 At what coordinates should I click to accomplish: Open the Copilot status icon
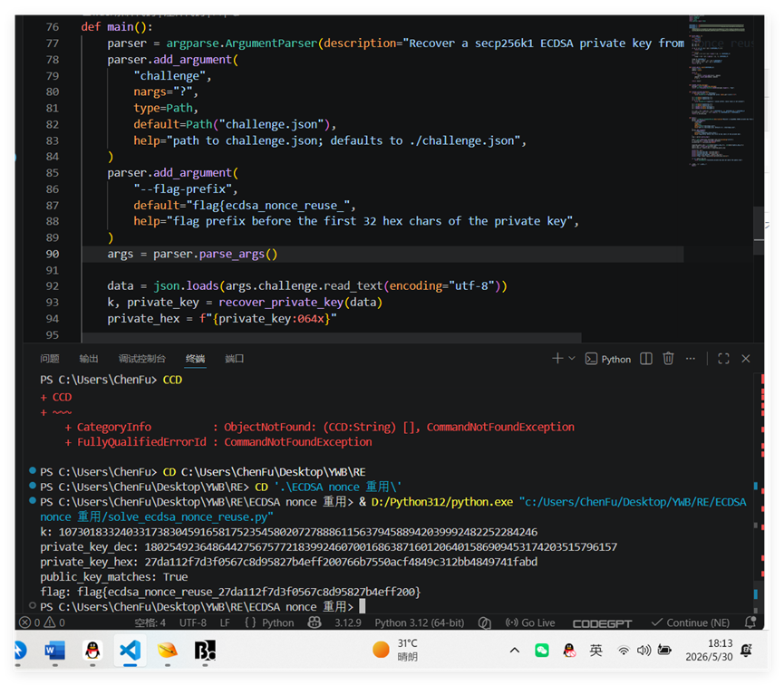coord(315,622)
